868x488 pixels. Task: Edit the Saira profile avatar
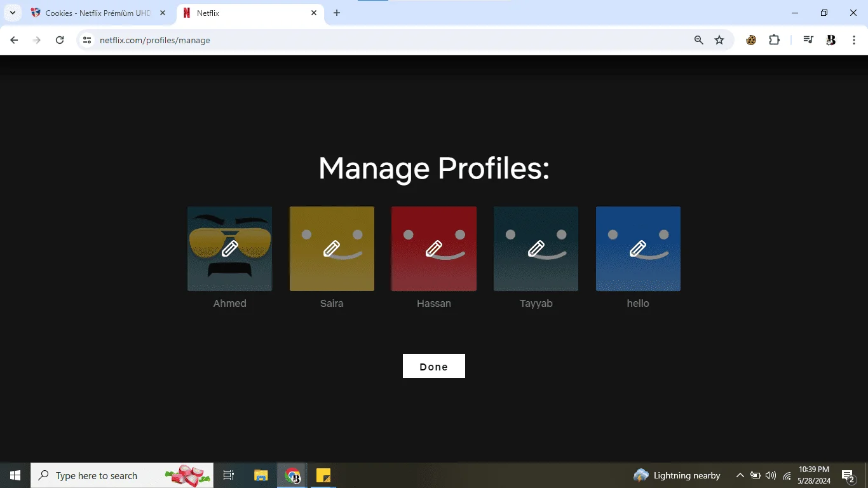[332, 248]
